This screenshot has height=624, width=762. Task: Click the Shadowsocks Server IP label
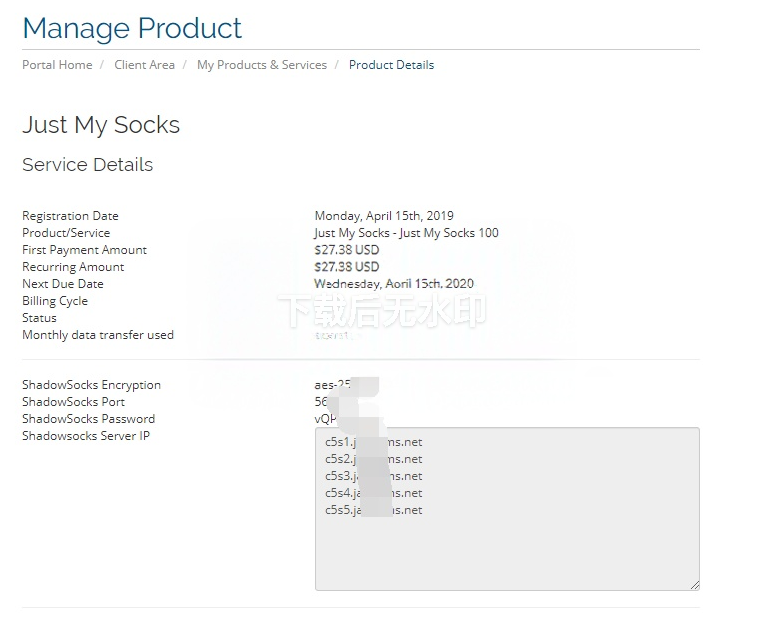[86, 436]
